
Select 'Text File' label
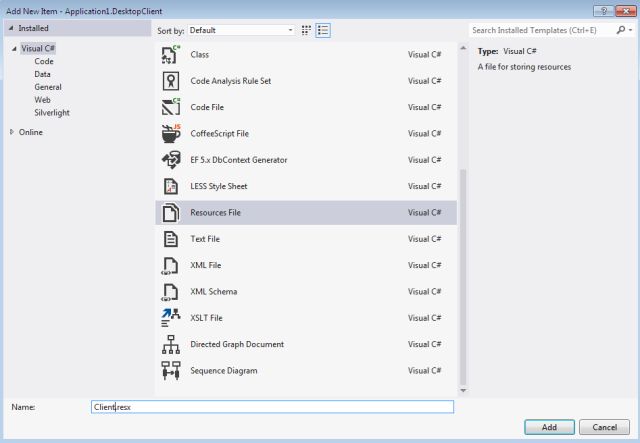[205, 239]
